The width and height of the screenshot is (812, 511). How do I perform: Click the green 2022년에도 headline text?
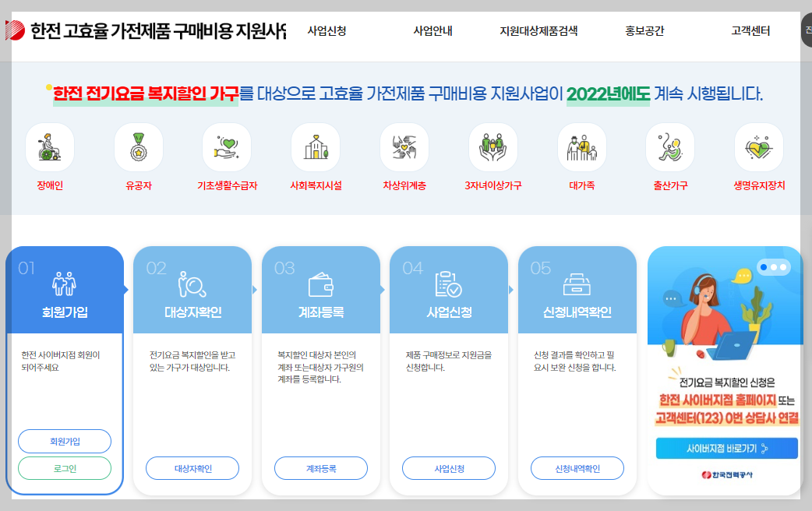coord(608,93)
